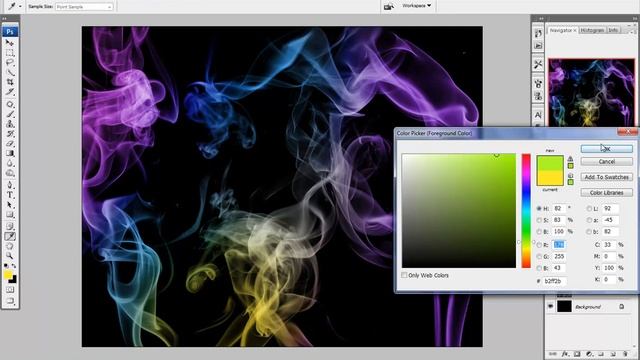The height and width of the screenshot is (360, 640).
Task: Select the Lab a radio button
Action: click(589, 220)
